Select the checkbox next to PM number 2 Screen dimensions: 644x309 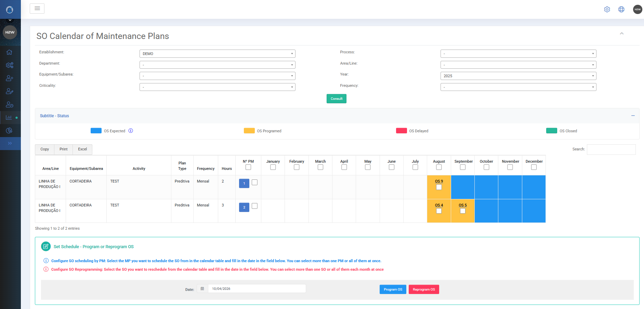[254, 206]
